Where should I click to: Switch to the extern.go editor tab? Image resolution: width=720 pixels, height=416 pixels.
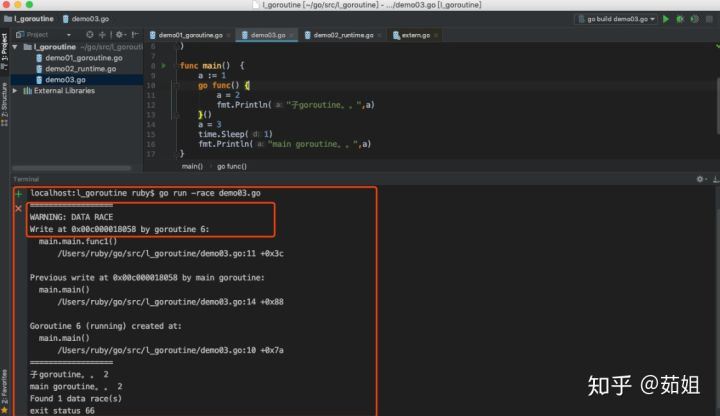(411, 35)
